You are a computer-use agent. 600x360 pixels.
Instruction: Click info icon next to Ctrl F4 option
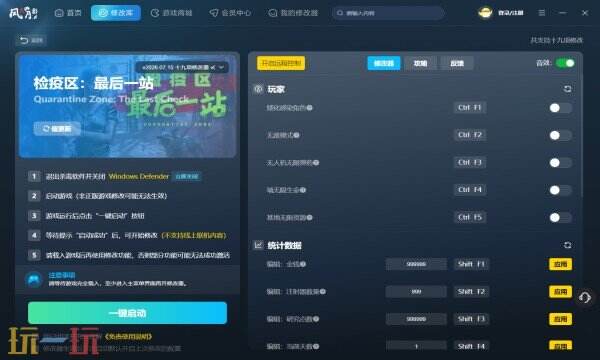(x=303, y=190)
